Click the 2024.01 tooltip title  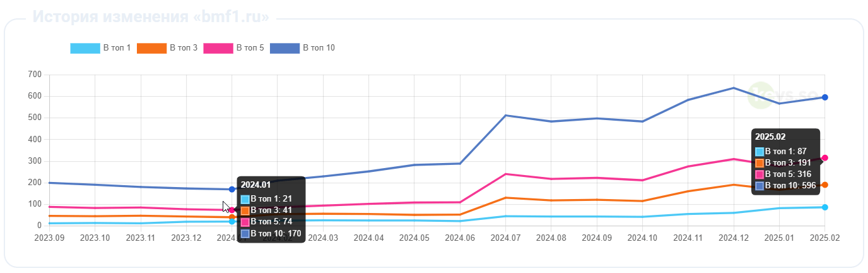255,185
